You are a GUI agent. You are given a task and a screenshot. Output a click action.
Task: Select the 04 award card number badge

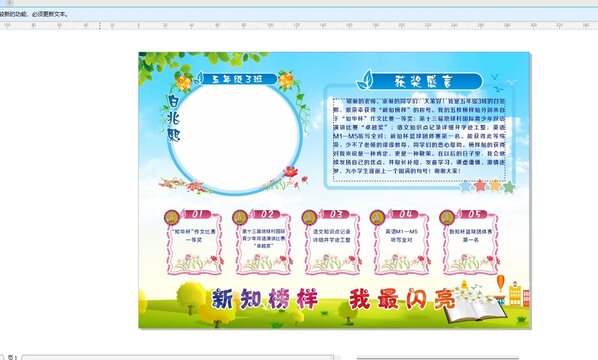point(404,214)
